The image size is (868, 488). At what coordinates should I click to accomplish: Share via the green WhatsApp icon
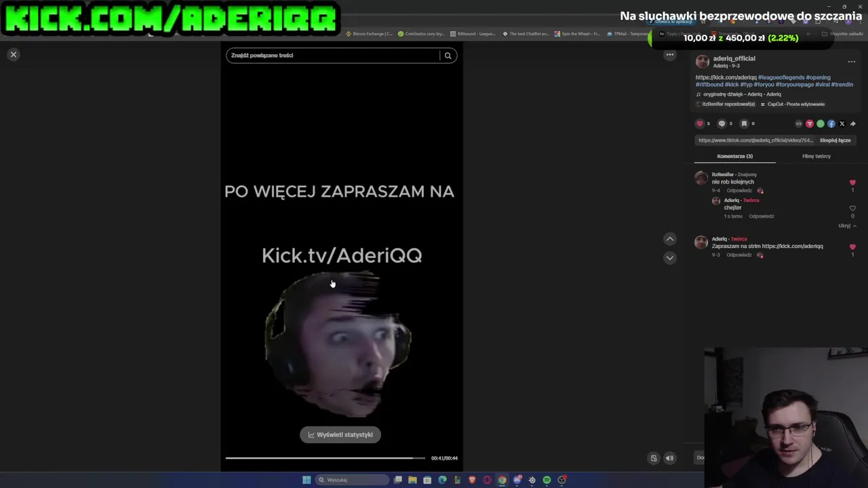coord(821,124)
